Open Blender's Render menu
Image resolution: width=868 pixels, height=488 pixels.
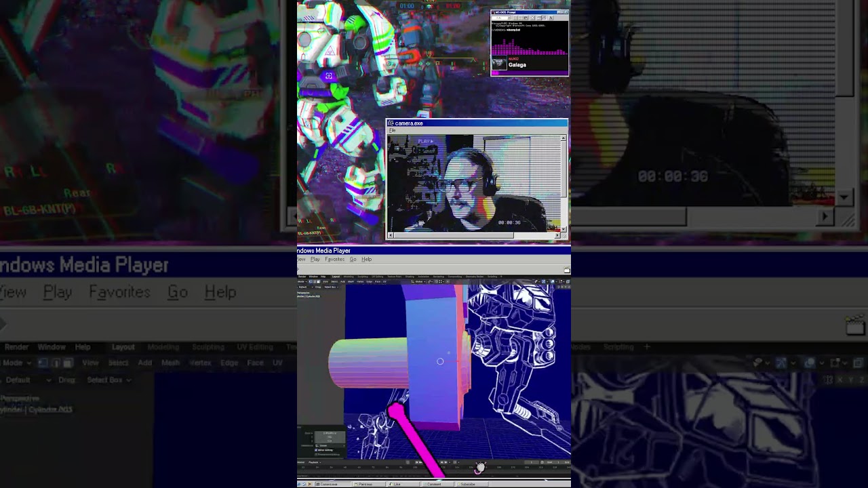(302, 277)
